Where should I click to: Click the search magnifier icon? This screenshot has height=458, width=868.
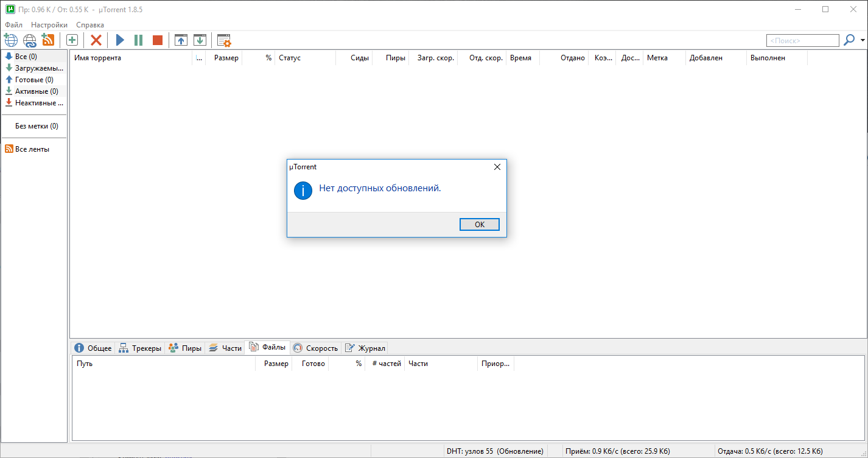(849, 40)
